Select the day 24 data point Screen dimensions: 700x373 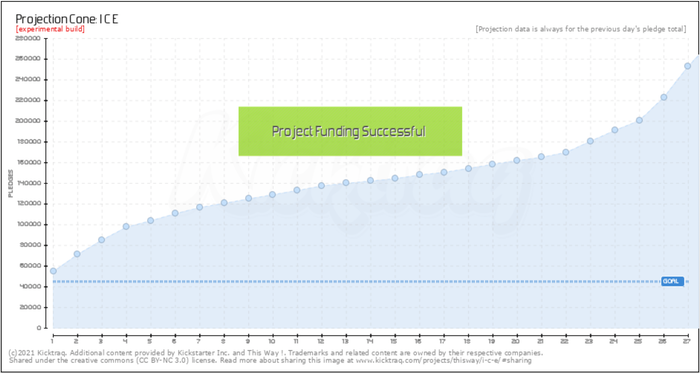[615, 130]
